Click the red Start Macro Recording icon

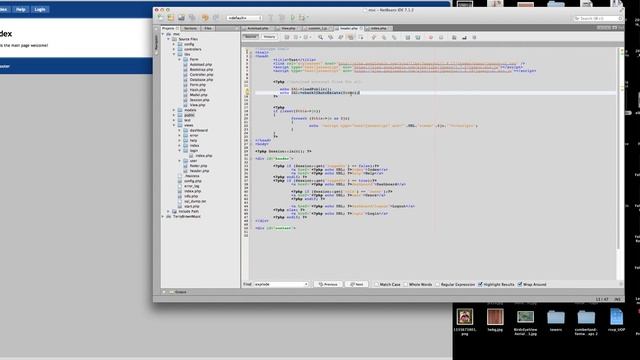pyautogui.click(x=431, y=38)
